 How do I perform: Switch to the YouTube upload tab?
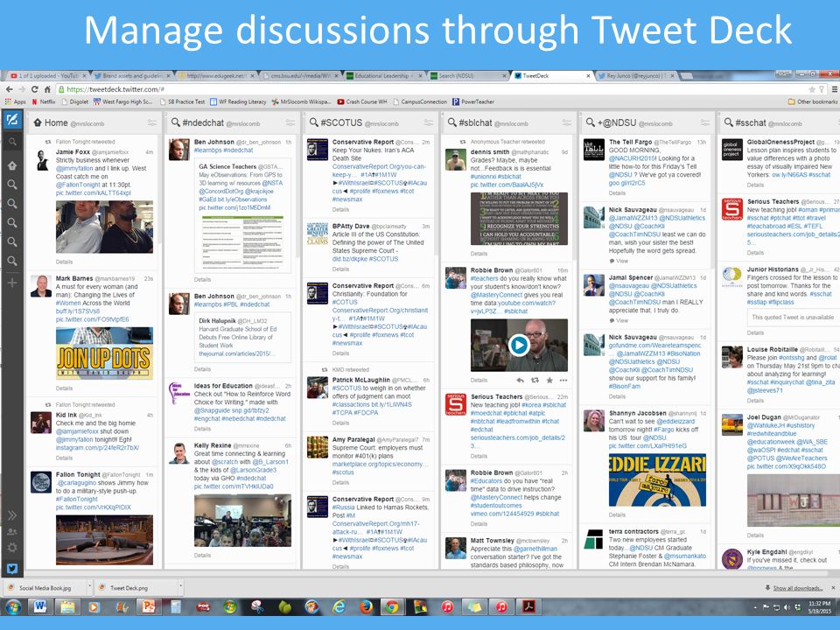click(x=47, y=76)
